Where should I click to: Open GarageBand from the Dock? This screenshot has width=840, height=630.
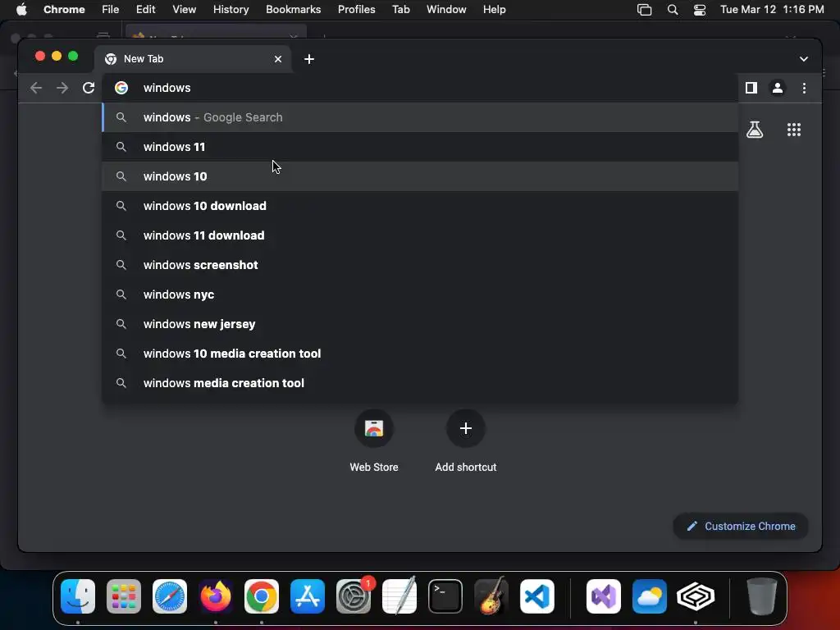[491, 596]
